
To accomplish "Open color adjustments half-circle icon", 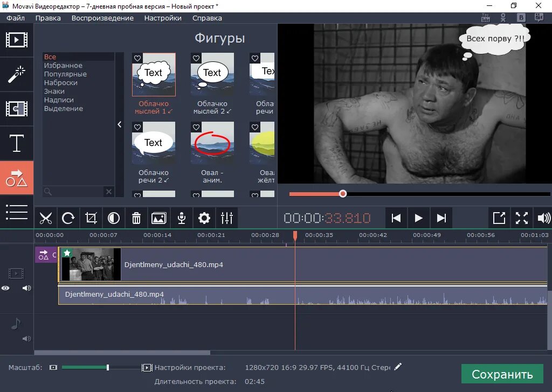I will (113, 218).
